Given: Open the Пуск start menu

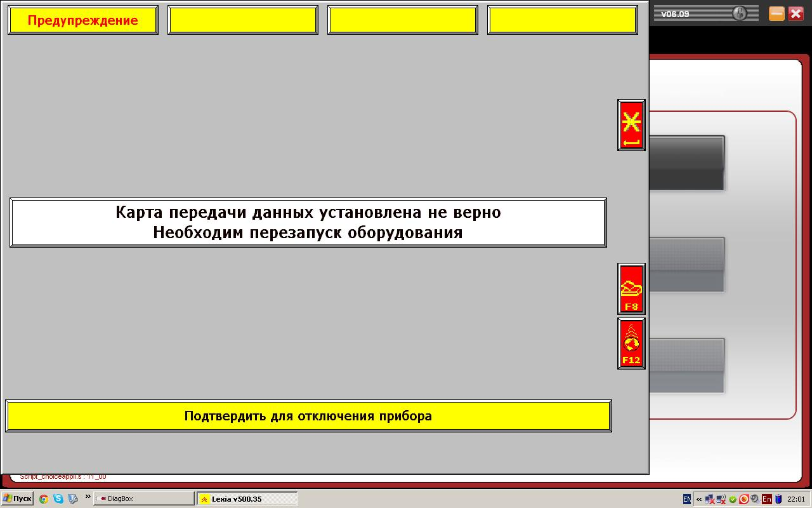Looking at the screenshot, I should (x=17, y=498).
